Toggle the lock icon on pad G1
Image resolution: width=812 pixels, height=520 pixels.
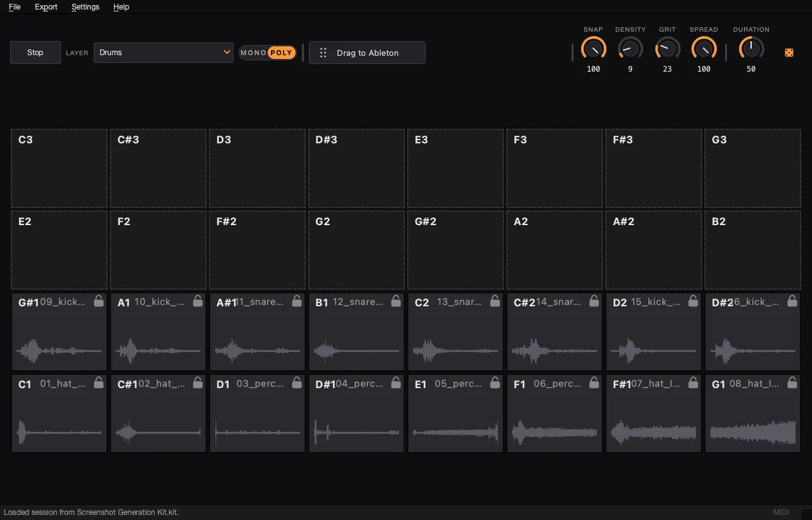pyautogui.click(x=792, y=382)
